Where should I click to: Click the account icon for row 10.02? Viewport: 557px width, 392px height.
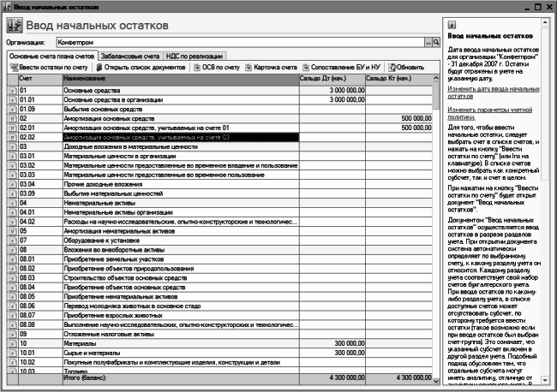[13, 363]
